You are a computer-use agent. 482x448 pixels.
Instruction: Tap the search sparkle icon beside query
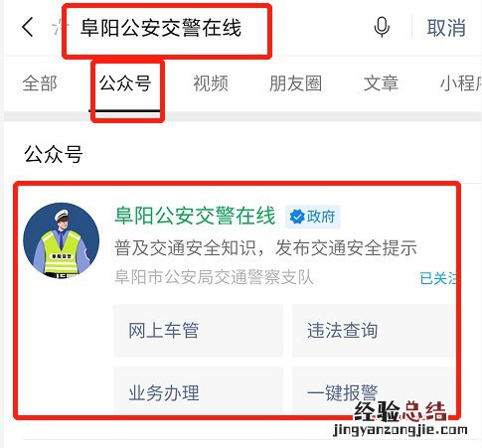pos(60,28)
